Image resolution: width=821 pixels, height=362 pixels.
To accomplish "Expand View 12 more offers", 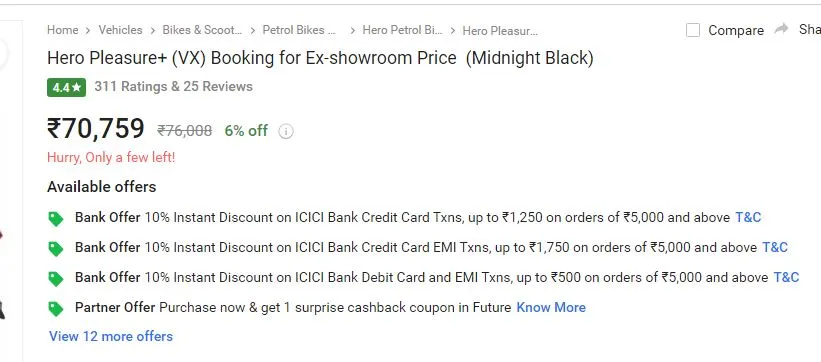I will pos(111,336).
